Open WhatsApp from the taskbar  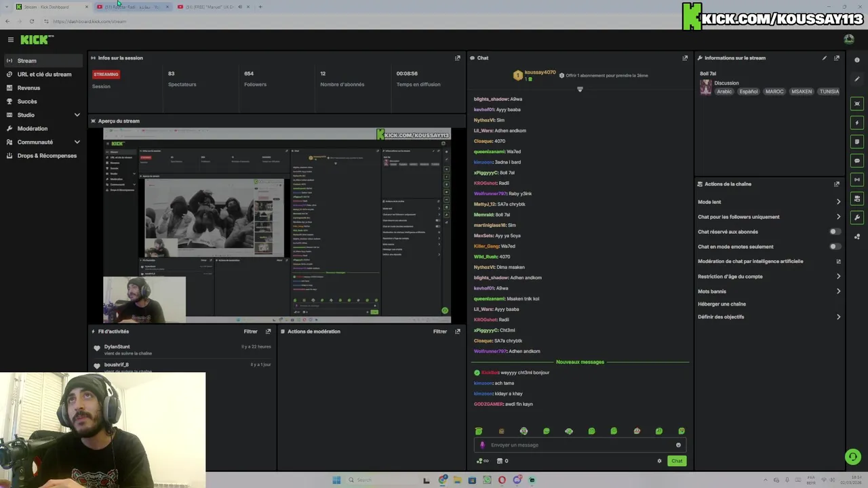pos(487,480)
